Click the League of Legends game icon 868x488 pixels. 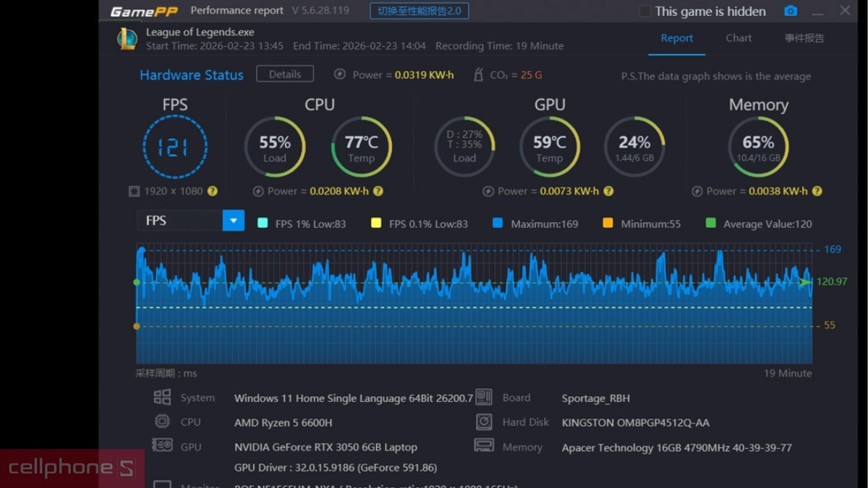[127, 39]
